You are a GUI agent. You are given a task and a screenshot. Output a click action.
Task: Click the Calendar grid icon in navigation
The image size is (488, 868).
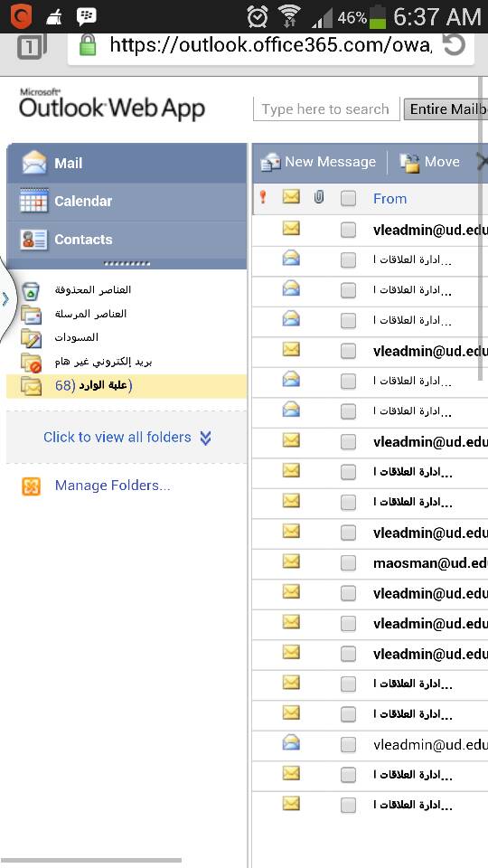click(x=33, y=201)
